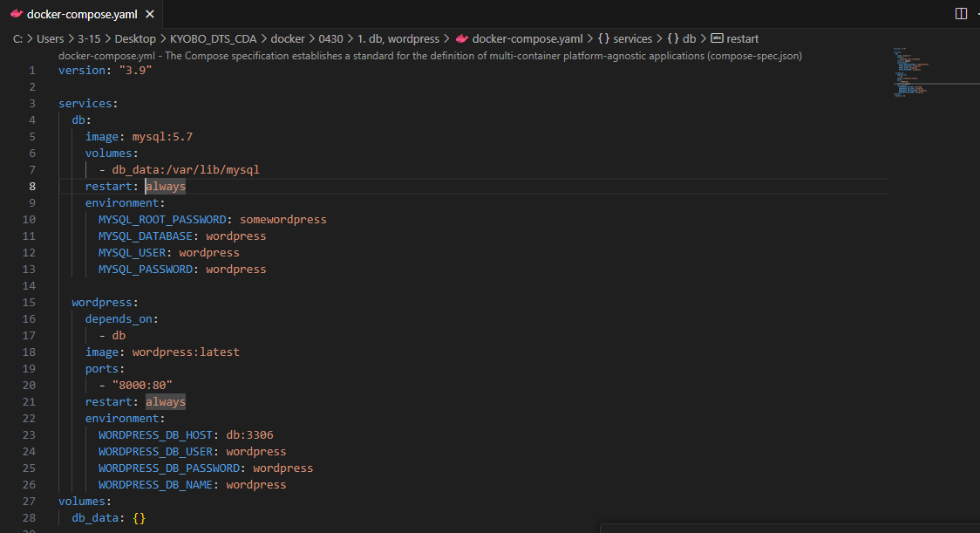Click the braces icon beside db breadcrumb

[672, 38]
